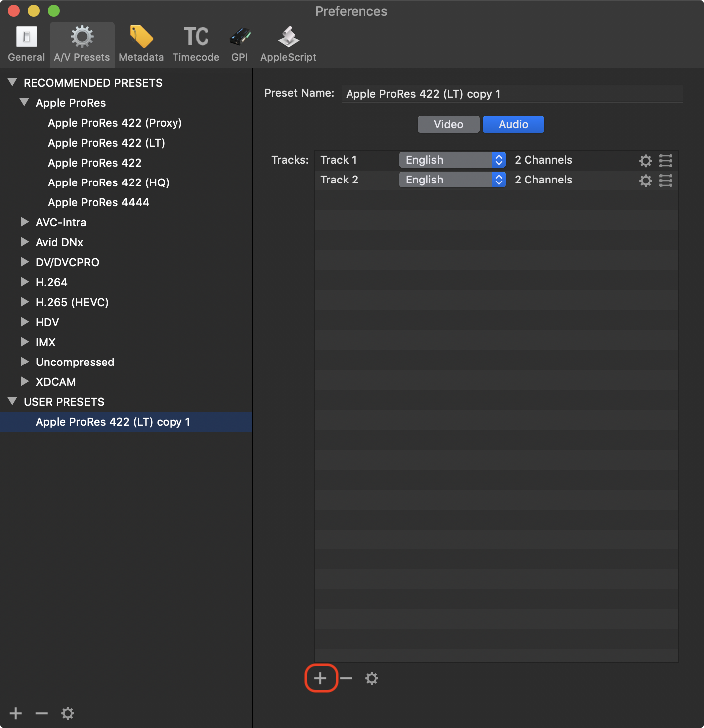This screenshot has width=704, height=728.
Task: Select Apple ProRes 422 (Proxy) preset
Action: pyautogui.click(x=115, y=123)
